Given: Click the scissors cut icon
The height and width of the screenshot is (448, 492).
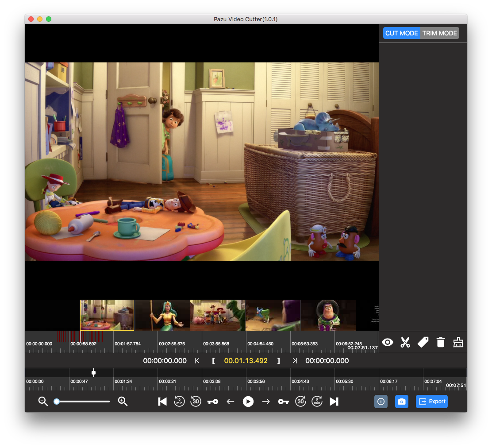Looking at the screenshot, I should [x=405, y=342].
